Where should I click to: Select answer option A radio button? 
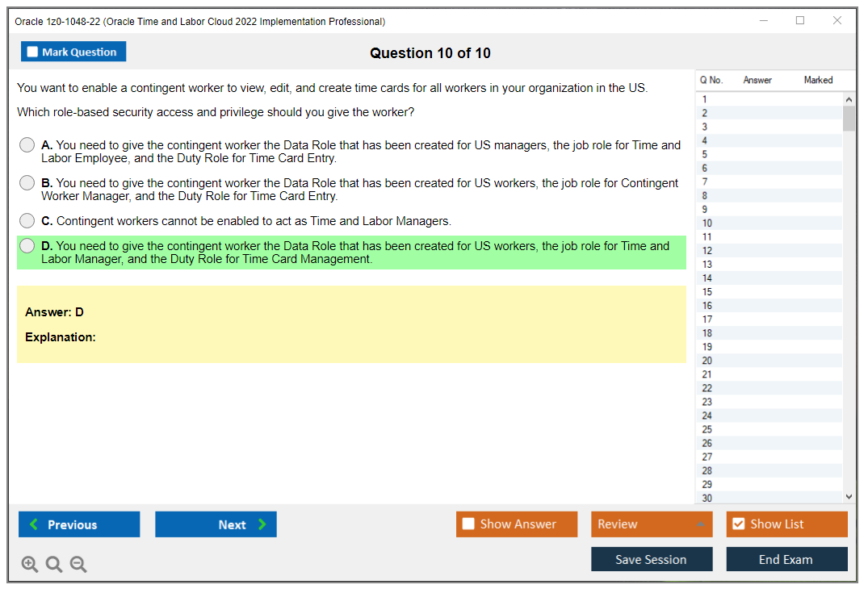[27, 144]
